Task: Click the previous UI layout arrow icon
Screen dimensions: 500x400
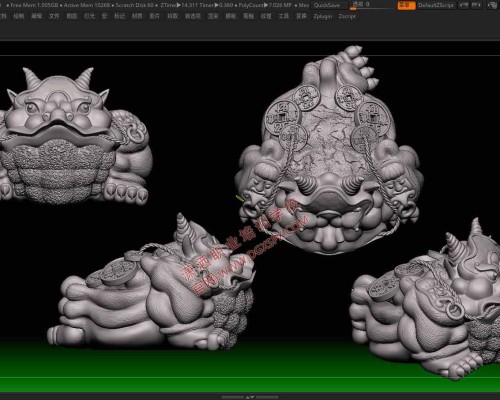Action: (464, 5)
